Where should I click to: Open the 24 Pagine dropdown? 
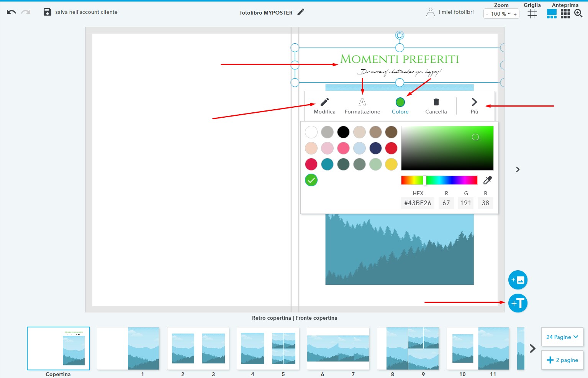[x=562, y=337]
